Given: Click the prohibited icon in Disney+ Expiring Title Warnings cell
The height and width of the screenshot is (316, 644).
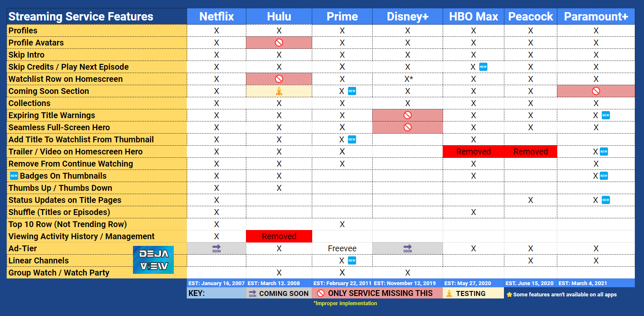Looking at the screenshot, I should [408, 115].
